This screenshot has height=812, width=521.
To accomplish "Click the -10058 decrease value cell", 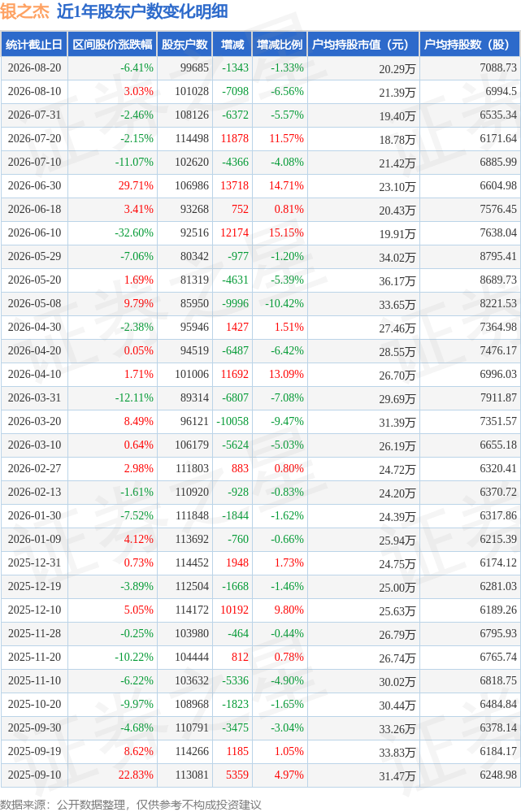I will (x=232, y=421).
